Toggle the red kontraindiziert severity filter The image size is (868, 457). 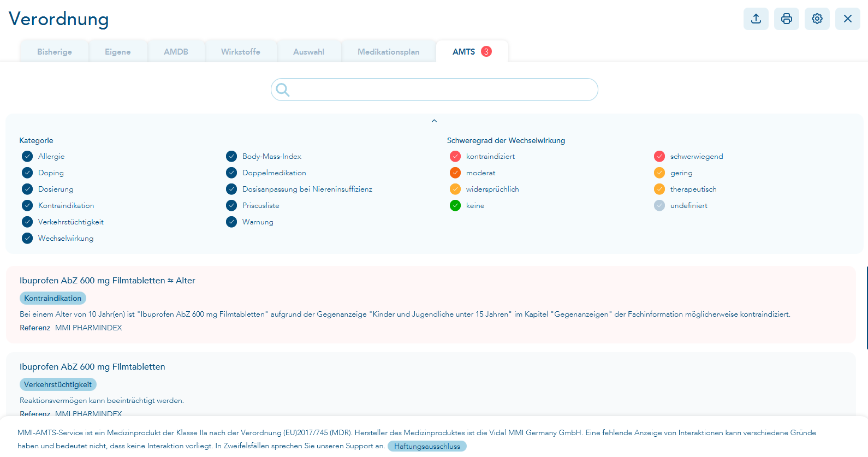[455, 156]
